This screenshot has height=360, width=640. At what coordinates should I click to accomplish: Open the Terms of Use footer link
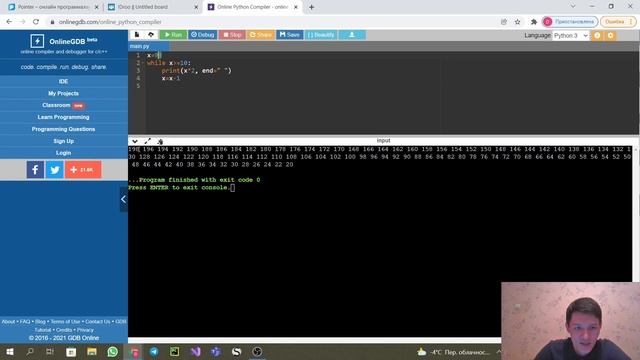[x=65, y=322]
